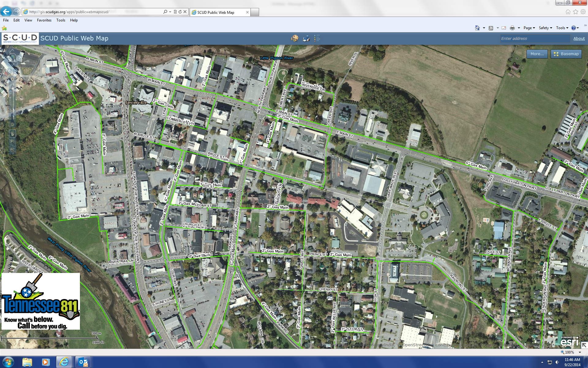Open the command bar Tools dropdown
The image size is (588, 368).
point(562,28)
